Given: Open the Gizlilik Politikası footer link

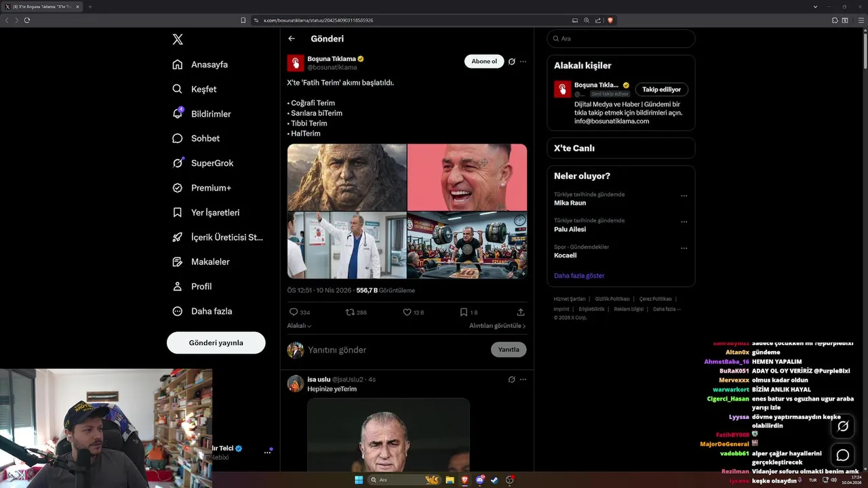Looking at the screenshot, I should coord(612,299).
